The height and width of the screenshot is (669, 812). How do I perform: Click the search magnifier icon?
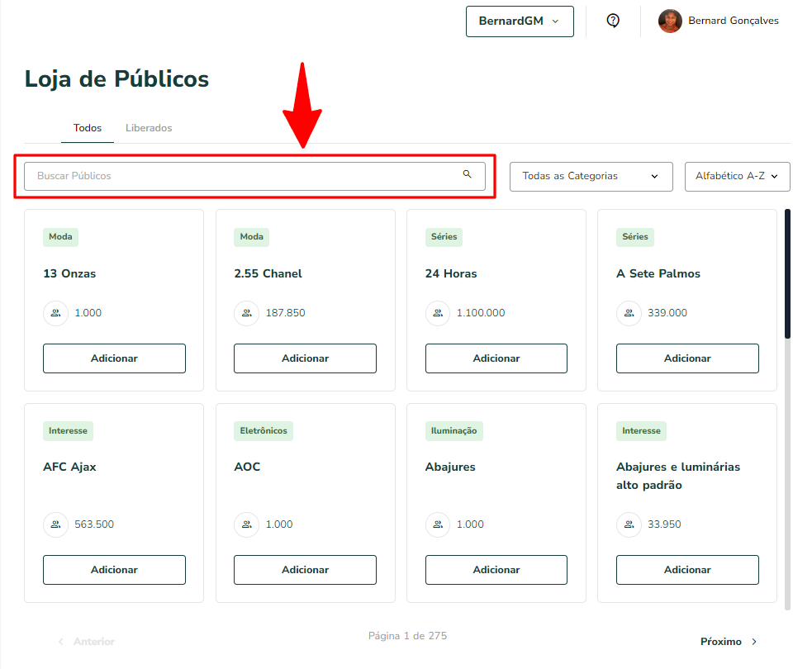click(467, 174)
